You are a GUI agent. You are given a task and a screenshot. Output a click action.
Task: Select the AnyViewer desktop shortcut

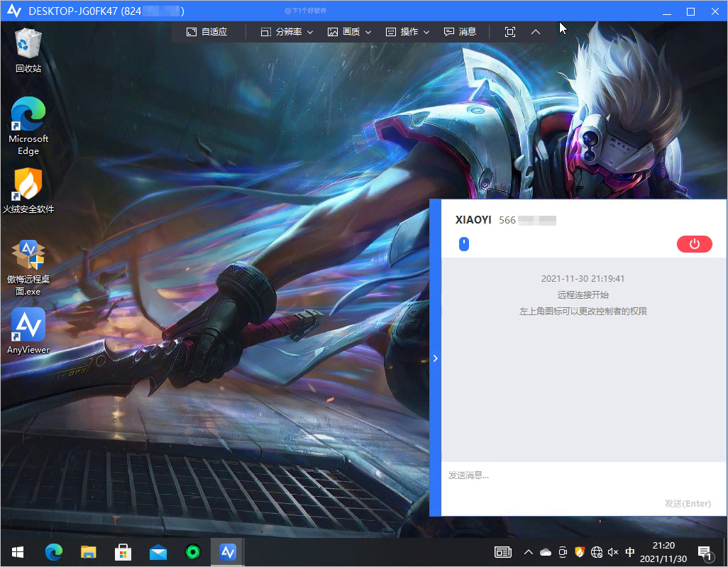coord(28,331)
